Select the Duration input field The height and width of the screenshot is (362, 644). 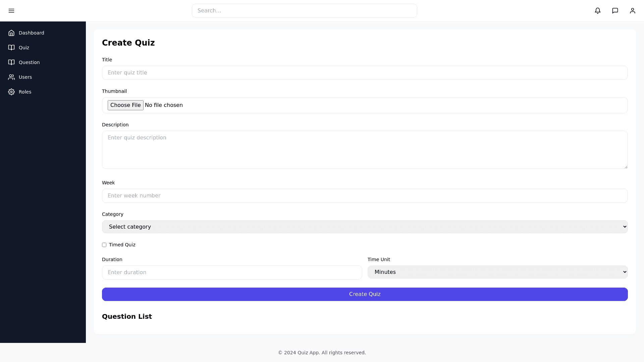pyautogui.click(x=232, y=273)
